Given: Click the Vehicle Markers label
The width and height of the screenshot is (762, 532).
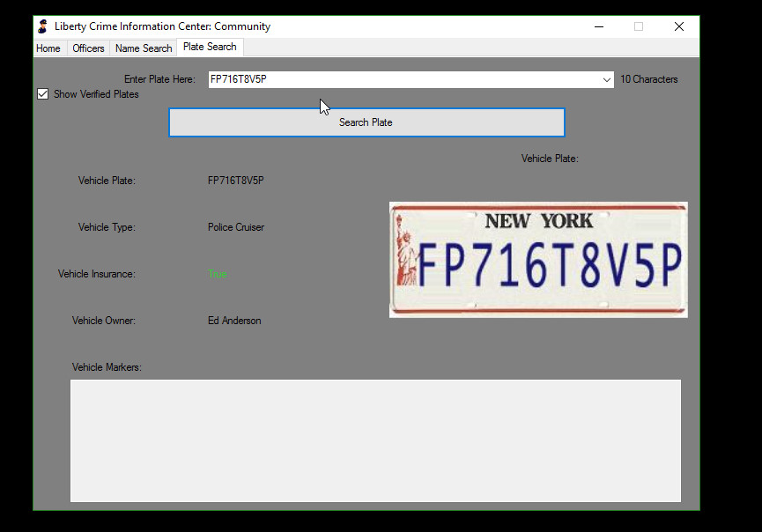Looking at the screenshot, I should coord(107,367).
